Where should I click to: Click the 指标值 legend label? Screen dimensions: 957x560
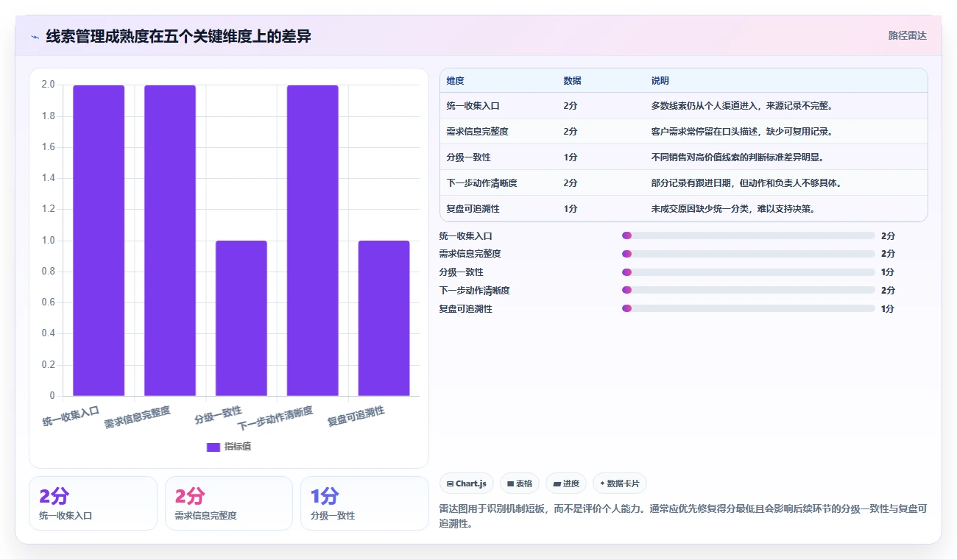[x=238, y=447]
